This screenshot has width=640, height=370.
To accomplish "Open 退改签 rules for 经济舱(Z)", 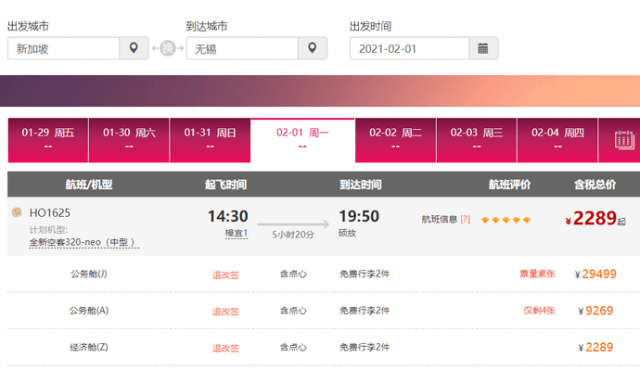I will (225, 348).
